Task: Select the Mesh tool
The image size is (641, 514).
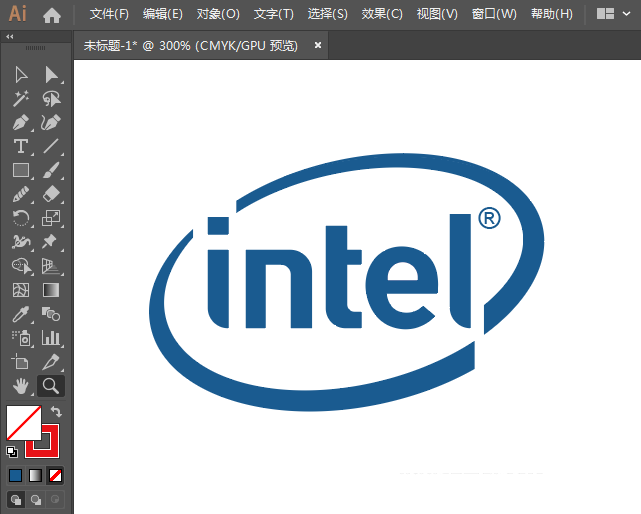Action: [x=21, y=290]
